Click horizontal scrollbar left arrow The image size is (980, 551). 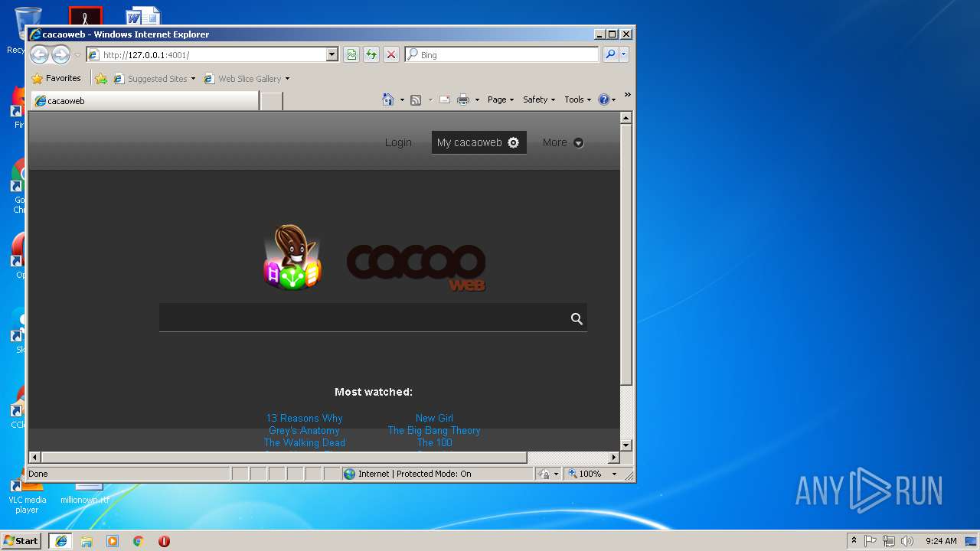(x=34, y=457)
